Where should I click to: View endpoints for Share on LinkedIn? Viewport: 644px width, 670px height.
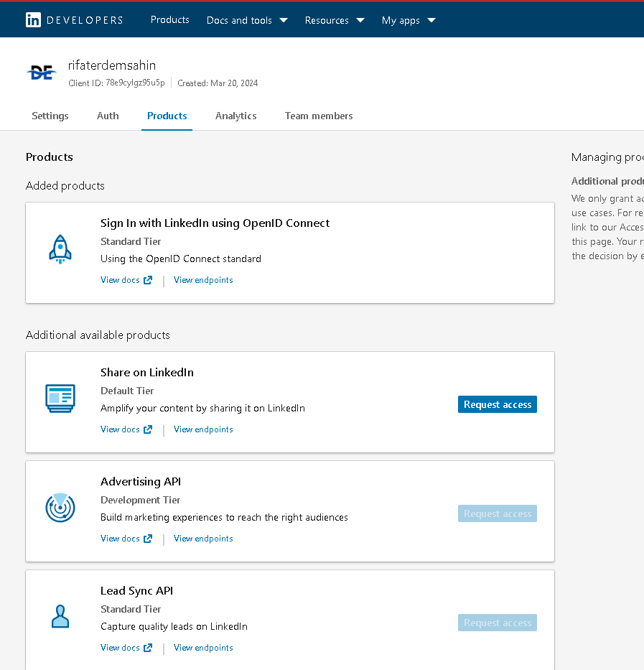(x=203, y=429)
